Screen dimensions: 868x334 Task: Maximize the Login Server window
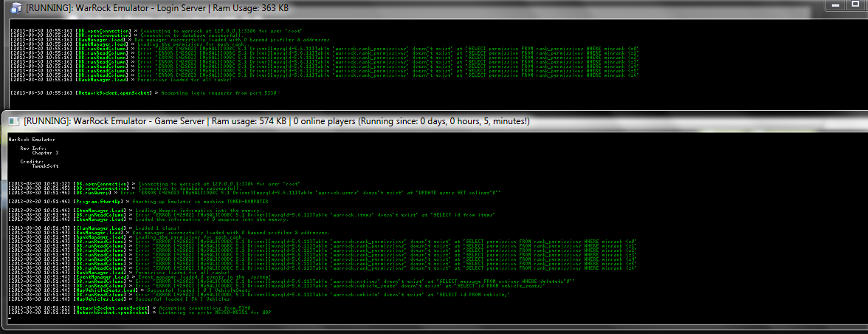pyautogui.click(x=855, y=4)
